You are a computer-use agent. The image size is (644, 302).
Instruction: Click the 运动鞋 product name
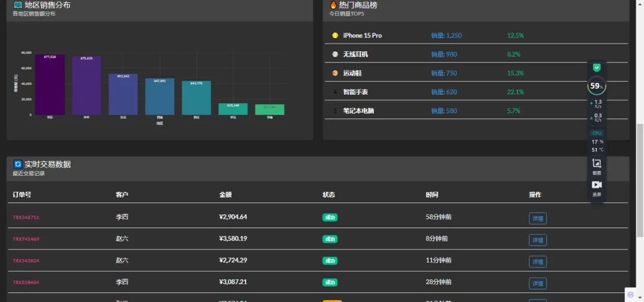pos(352,73)
